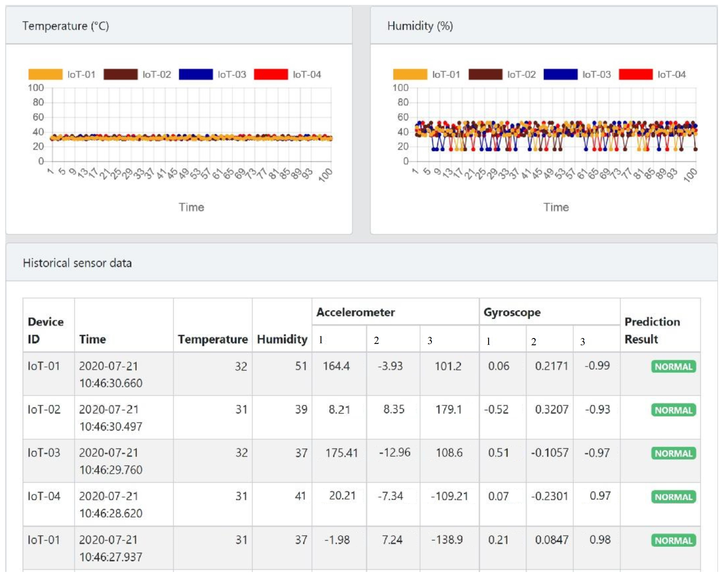Click NORMAL badge in the IoT-04 row
Image resolution: width=728 pixels, height=582 pixels.
(x=673, y=497)
